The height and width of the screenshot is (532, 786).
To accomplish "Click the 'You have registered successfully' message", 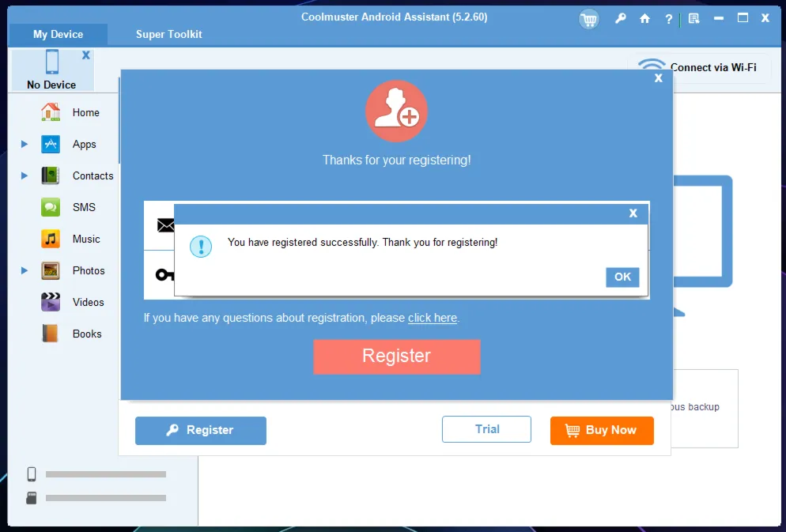I will click(x=362, y=243).
